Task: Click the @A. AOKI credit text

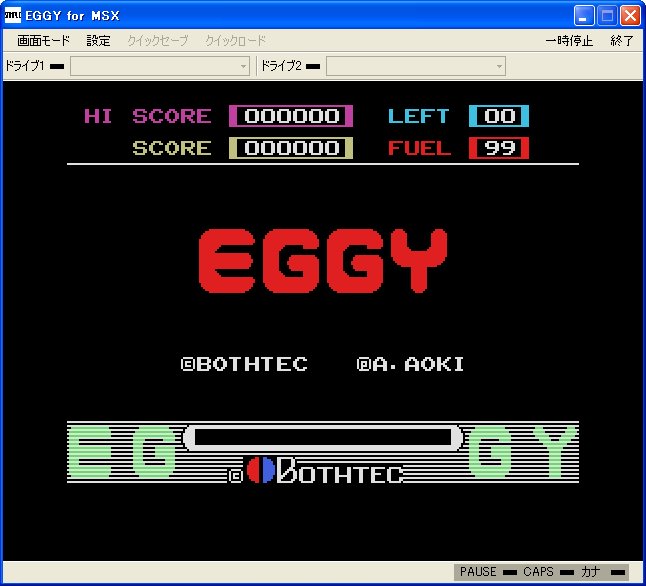Action: point(410,364)
